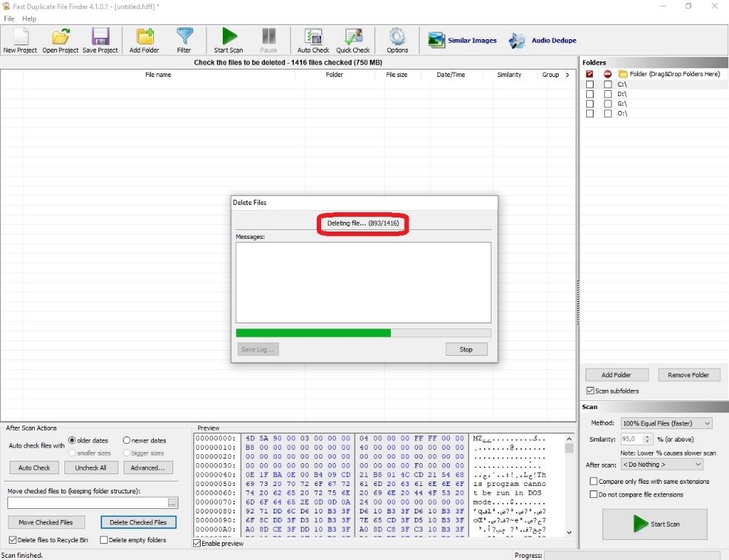Sort by Group column header
Image resolution: width=729 pixels, height=560 pixels.
coord(551,75)
